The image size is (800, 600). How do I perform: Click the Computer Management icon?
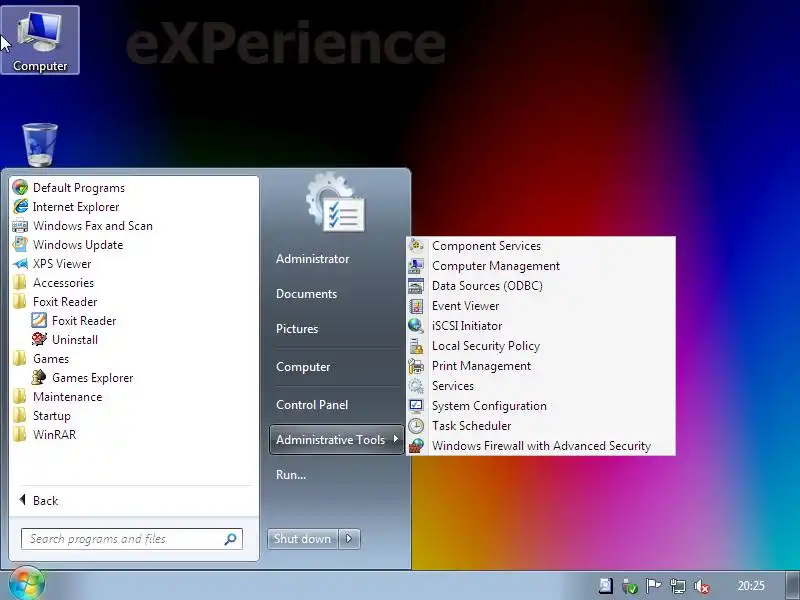pos(416,266)
